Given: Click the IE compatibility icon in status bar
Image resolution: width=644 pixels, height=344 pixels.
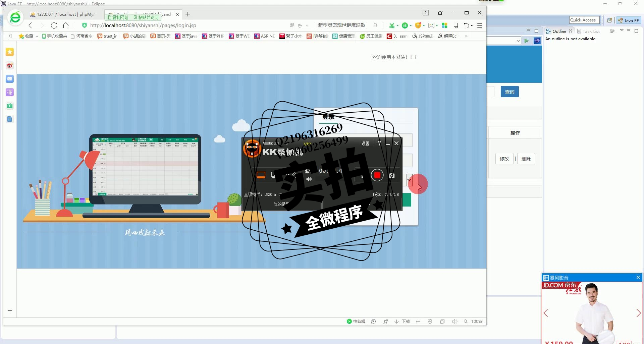Looking at the screenshot, I should 430,322.
